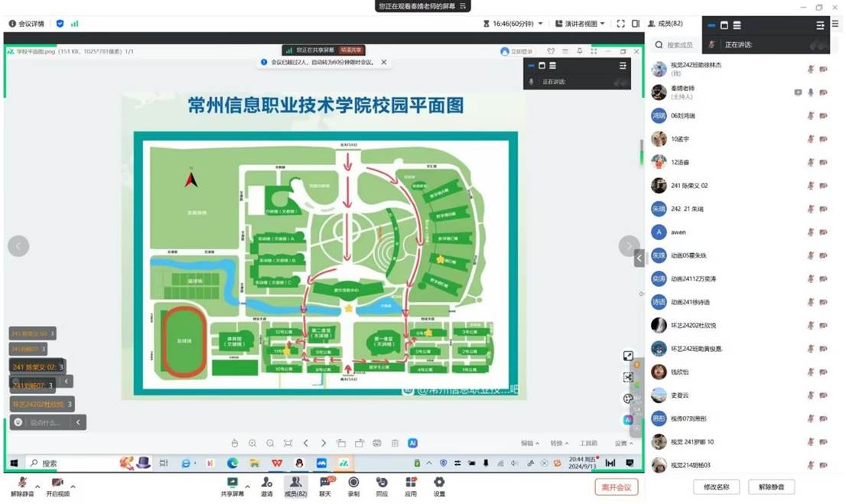Click previous image arrow on left of viewer
Image resolution: width=846 pixels, height=504 pixels.
click(x=18, y=246)
